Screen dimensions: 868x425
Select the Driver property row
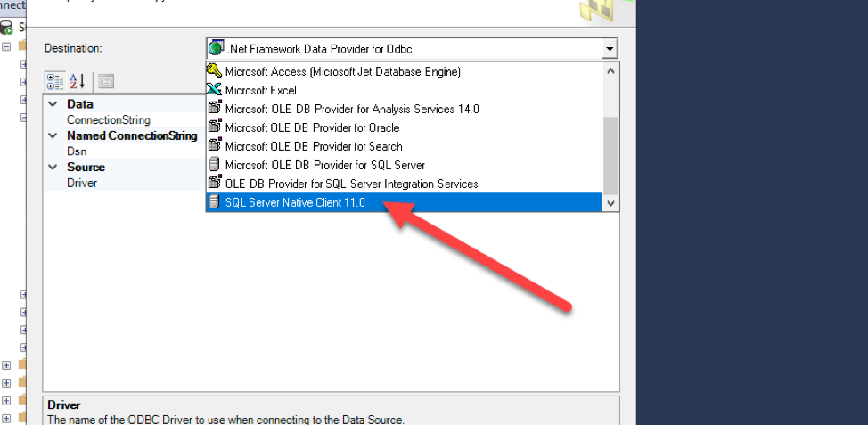click(x=82, y=183)
